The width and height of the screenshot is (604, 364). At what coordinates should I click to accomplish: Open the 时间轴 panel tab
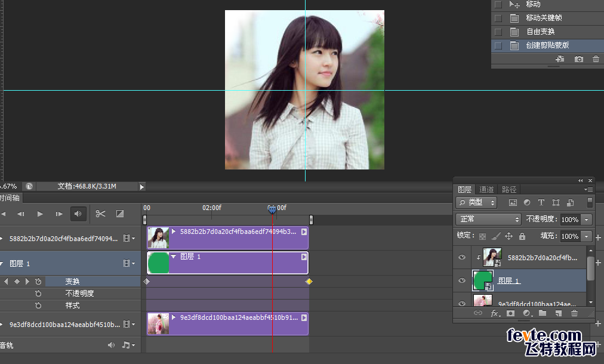[10, 198]
